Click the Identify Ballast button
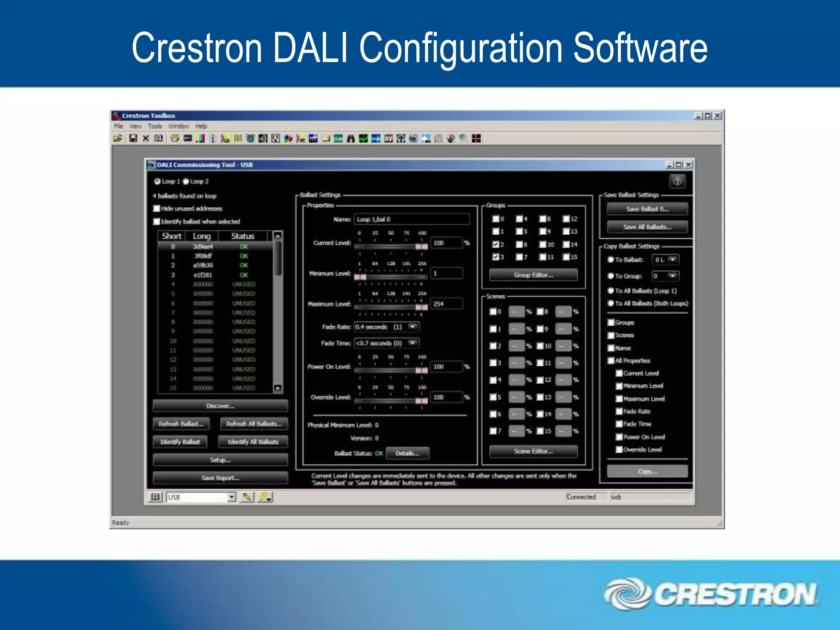The image size is (840, 630). 180,442
